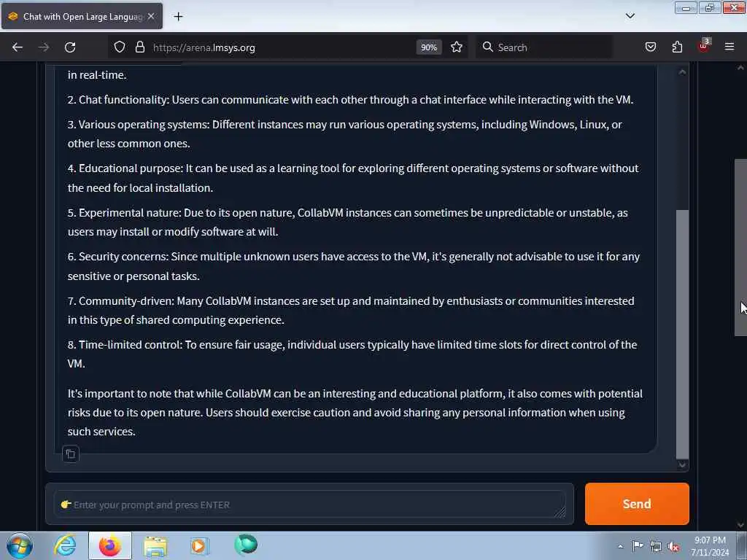Open a new tab with plus
Screen dimensions: 747x560
[x=178, y=17]
